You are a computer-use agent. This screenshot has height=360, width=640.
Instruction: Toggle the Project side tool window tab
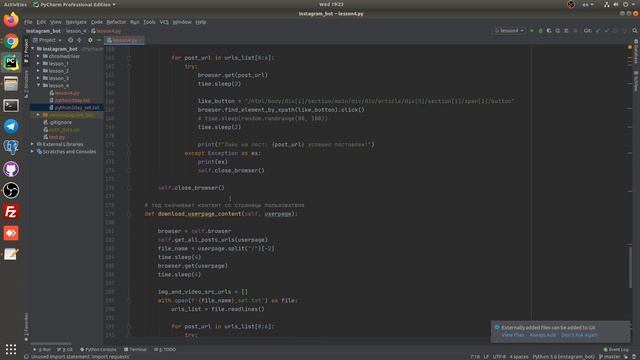26,51
